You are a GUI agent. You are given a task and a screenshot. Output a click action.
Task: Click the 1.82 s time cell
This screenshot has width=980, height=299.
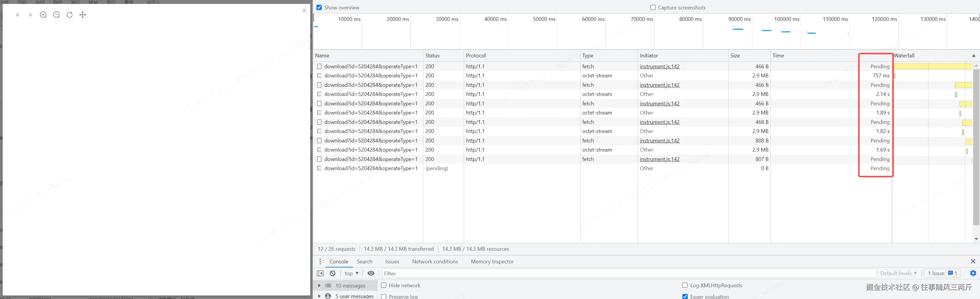click(x=882, y=131)
